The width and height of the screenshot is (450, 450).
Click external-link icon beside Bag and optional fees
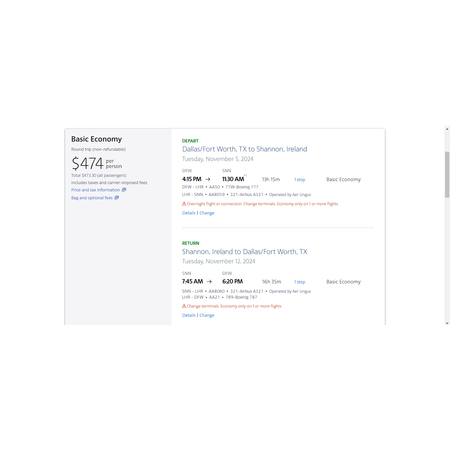pyautogui.click(x=117, y=198)
